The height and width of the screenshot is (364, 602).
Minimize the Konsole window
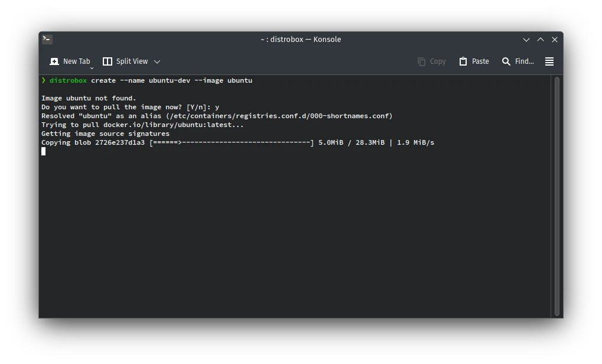(526, 40)
